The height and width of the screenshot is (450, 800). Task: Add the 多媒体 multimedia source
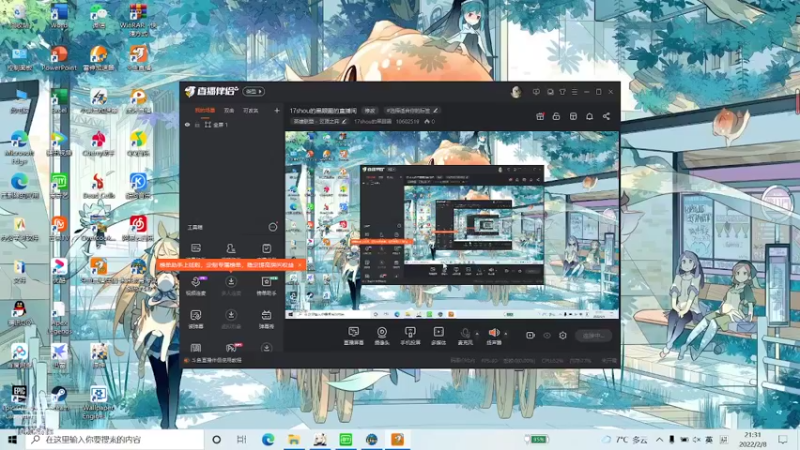(438, 332)
